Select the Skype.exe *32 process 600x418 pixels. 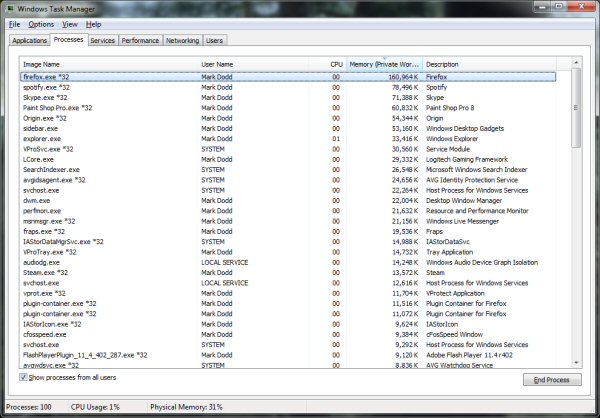(x=288, y=98)
